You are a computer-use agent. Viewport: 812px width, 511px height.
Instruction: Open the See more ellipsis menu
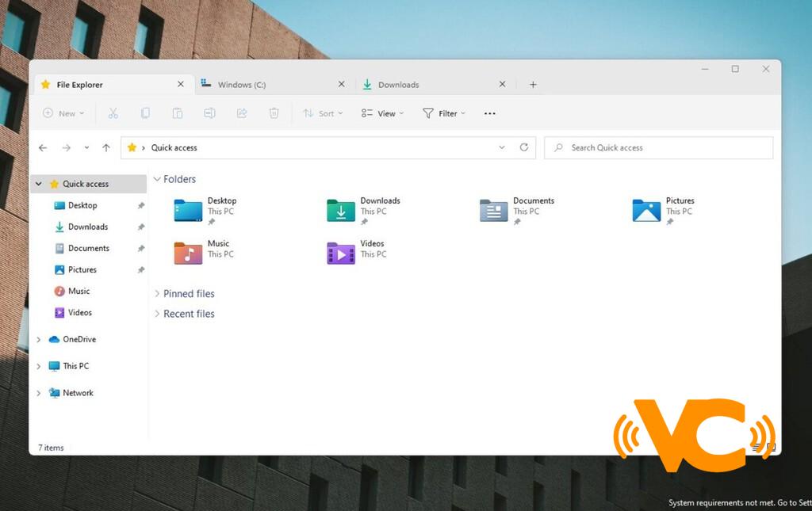(x=489, y=113)
